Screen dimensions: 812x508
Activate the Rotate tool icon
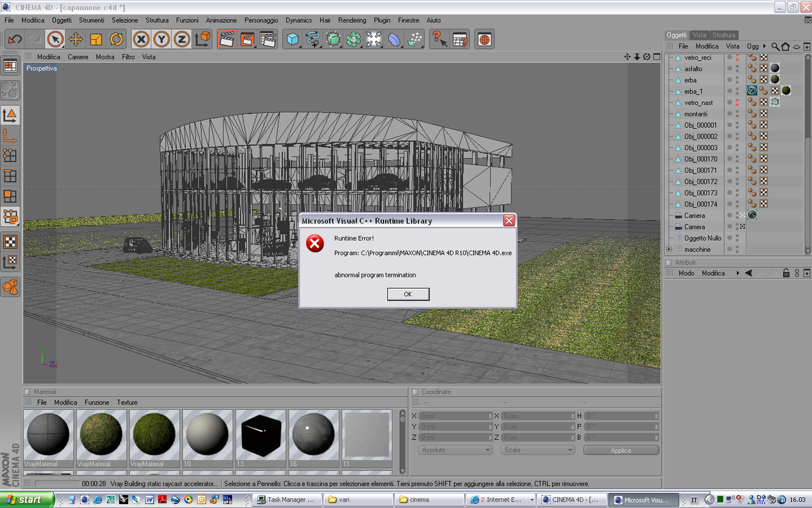coord(116,40)
